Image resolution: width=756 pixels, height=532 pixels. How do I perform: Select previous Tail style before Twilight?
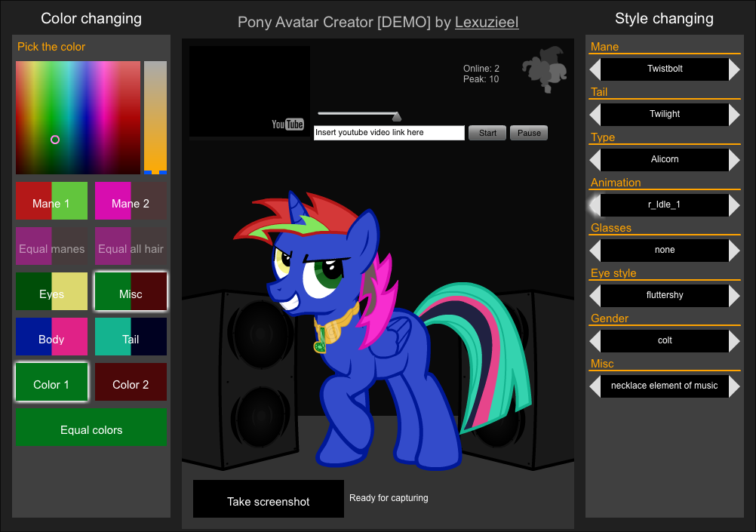point(595,114)
